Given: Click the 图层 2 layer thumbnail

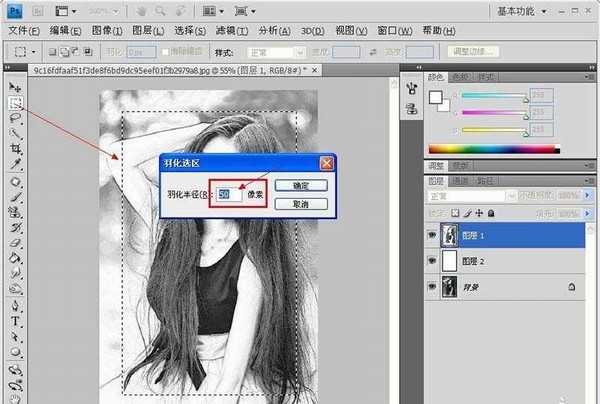Looking at the screenshot, I should [x=449, y=261].
